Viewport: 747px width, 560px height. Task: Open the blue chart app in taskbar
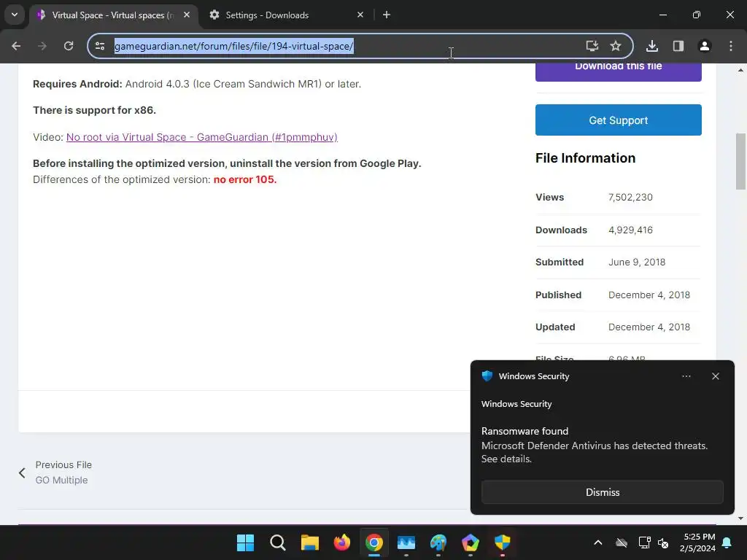tap(406, 542)
